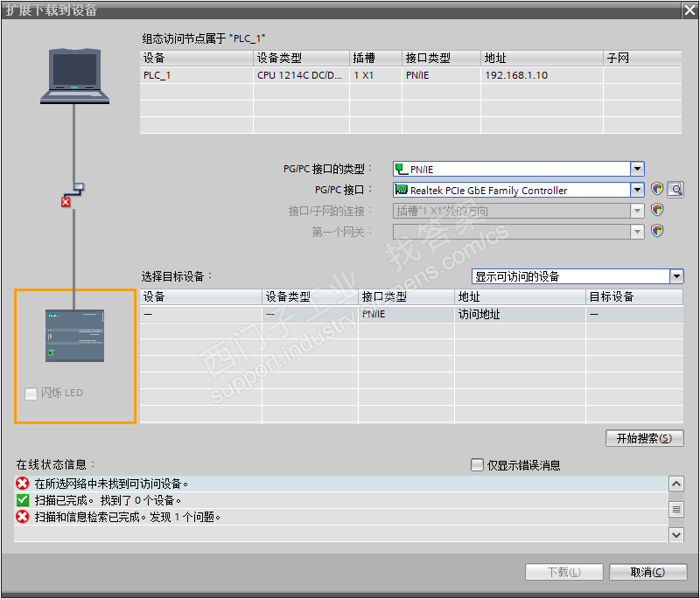Select the PLC device image in the orange frame
Image resolution: width=700 pixels, height=599 pixels.
pos(74,336)
